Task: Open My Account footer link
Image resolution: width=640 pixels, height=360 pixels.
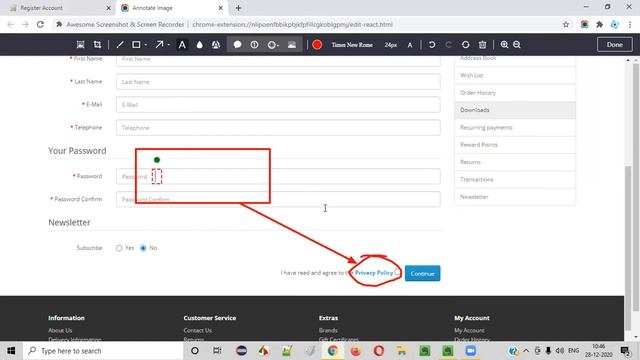Action: (x=469, y=330)
